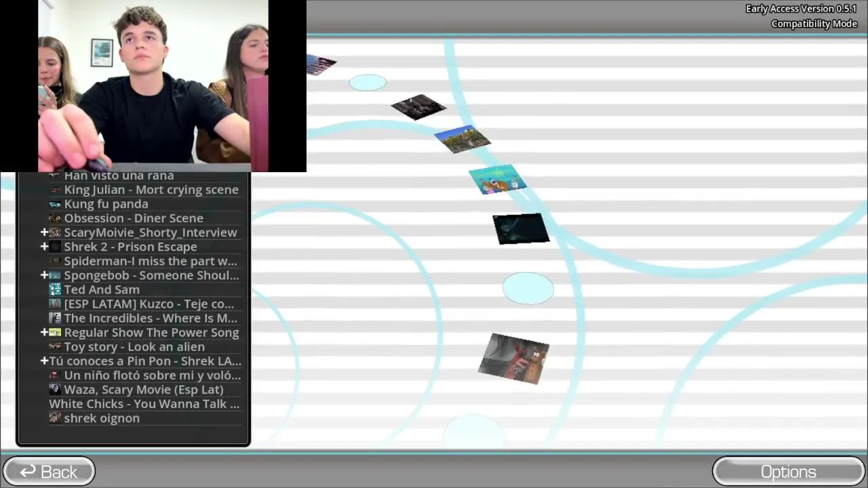Select 'Waza, Scary Movie (Esp Lat)' title
The width and height of the screenshot is (868, 488).
(144, 389)
